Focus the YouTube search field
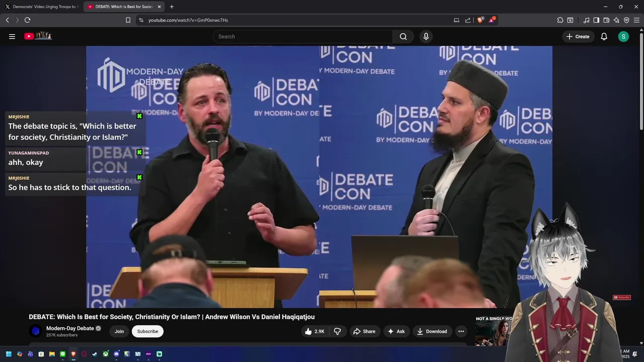Screen dimensions: 644x362 [x=303, y=36]
